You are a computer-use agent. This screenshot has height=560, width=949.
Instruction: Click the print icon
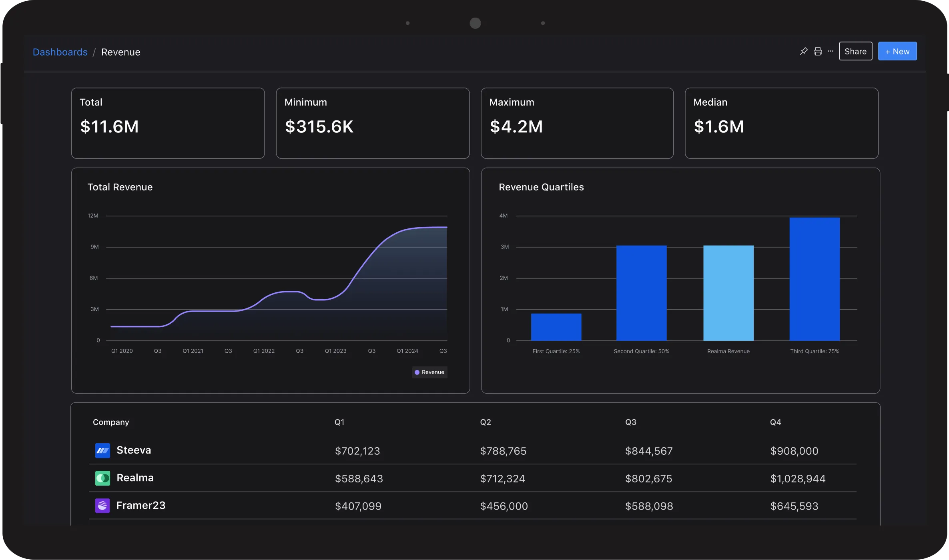(x=818, y=52)
